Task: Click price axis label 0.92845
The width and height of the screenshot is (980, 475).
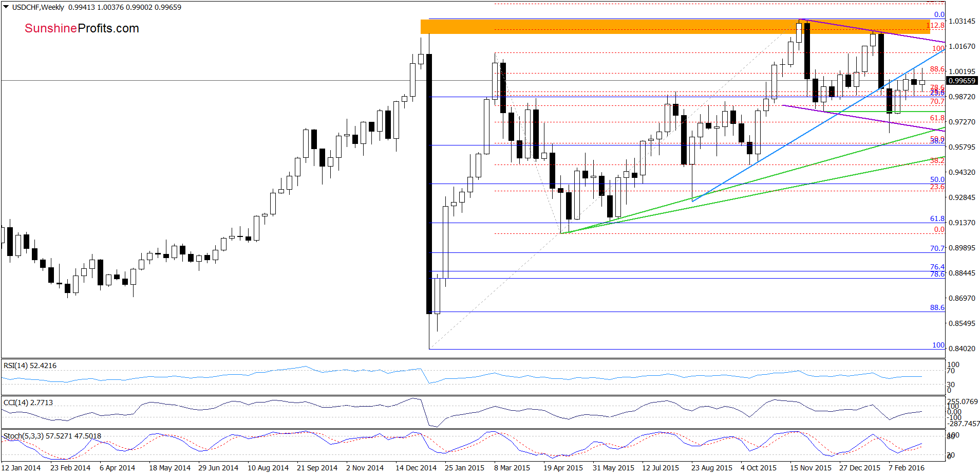Action: [962, 197]
